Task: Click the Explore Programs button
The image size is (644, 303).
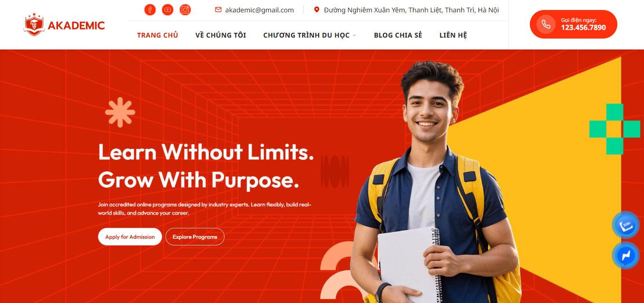Action: tap(195, 237)
